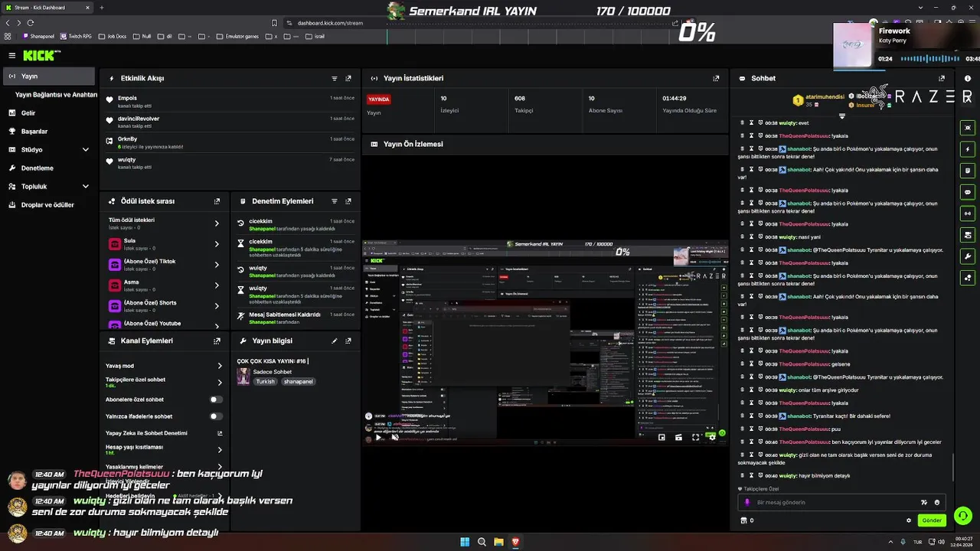Screen dimensions: 980x551
Task: Click the shanapanel tag
Action: (298, 381)
